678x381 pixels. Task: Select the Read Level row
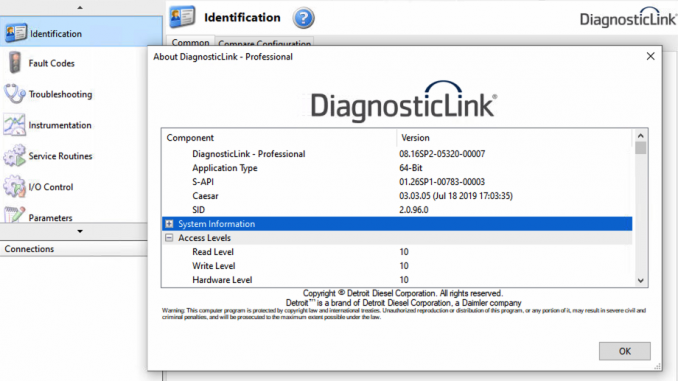[x=397, y=252]
